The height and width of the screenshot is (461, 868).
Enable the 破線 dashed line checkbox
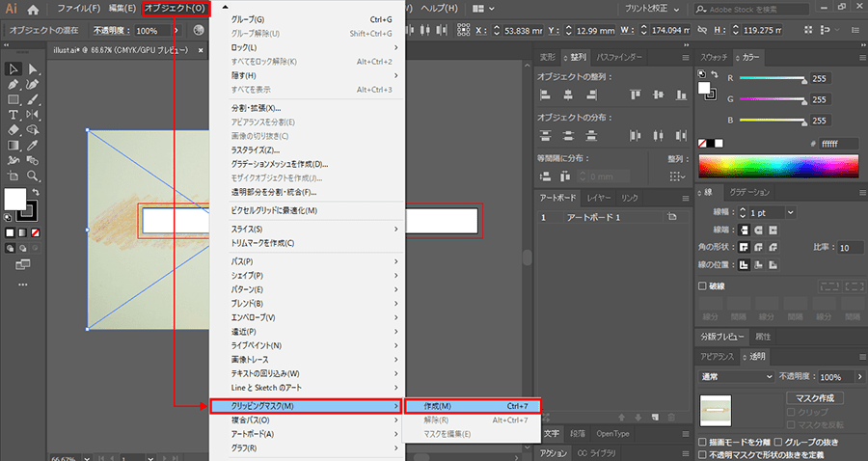[702, 285]
